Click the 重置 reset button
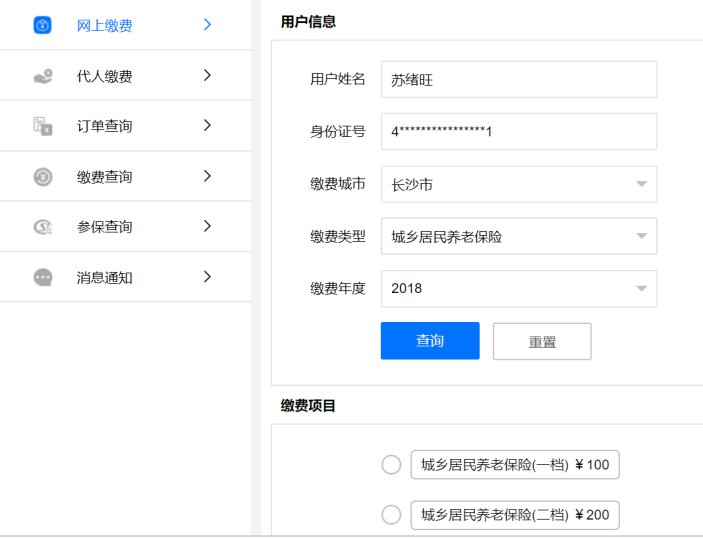Screen dimensions: 703x539 tap(542, 341)
